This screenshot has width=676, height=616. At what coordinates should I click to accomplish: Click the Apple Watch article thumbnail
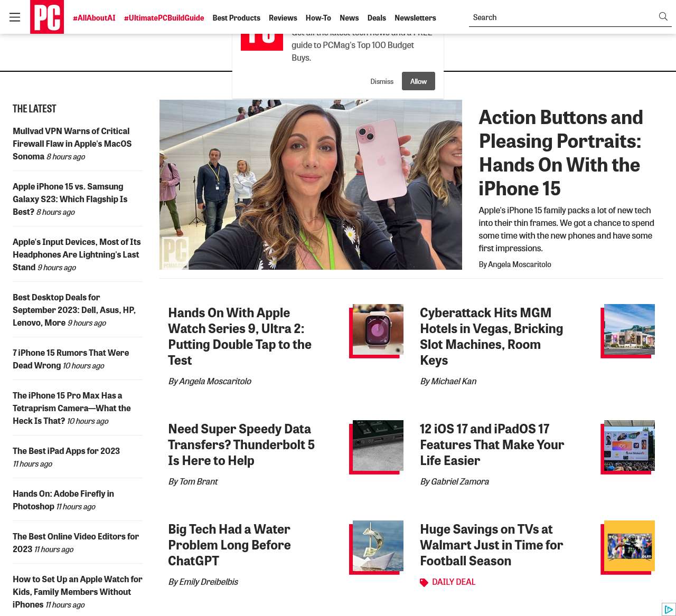[x=378, y=329]
